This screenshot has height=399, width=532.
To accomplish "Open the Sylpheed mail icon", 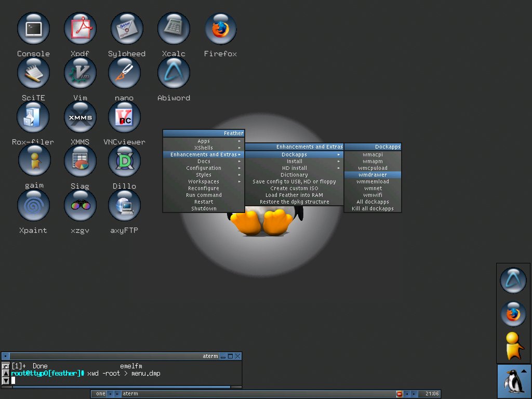I will click(x=127, y=29).
